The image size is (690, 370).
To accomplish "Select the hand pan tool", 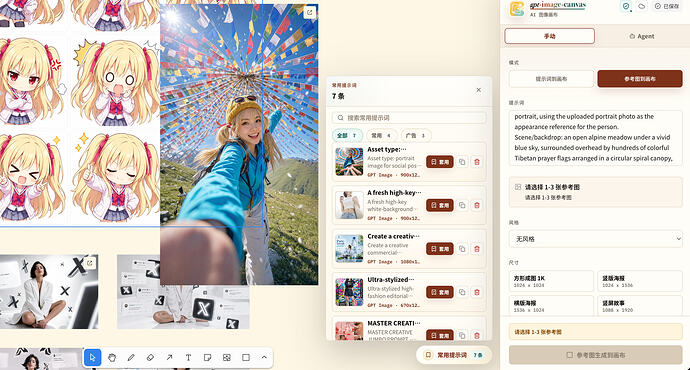I will pyautogui.click(x=112, y=358).
